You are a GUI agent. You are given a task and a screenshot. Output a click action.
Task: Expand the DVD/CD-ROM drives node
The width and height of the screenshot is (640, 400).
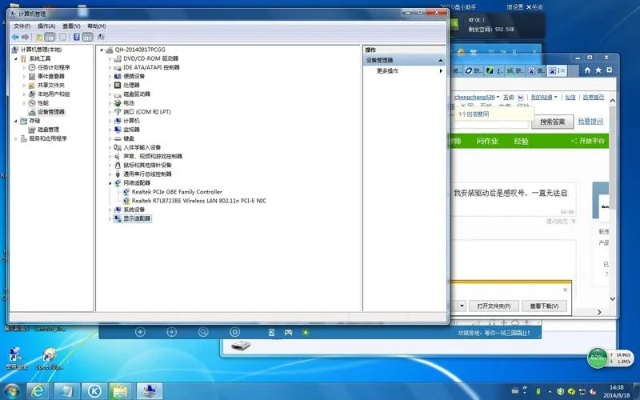point(110,58)
